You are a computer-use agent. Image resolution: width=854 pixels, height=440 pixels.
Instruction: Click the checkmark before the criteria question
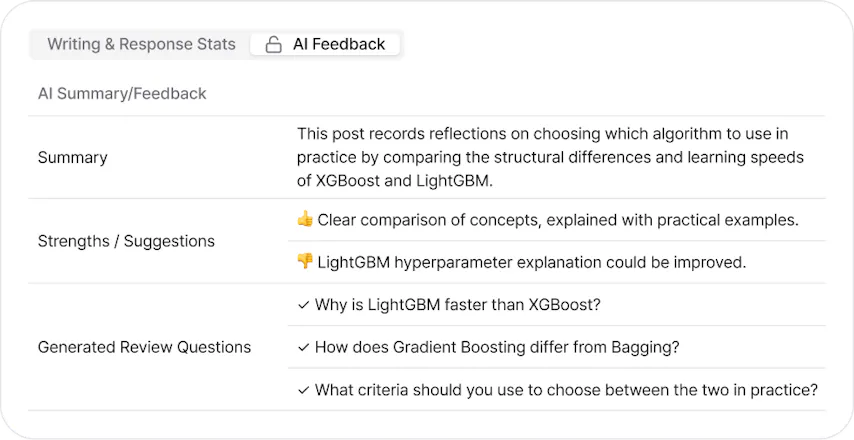coord(303,390)
